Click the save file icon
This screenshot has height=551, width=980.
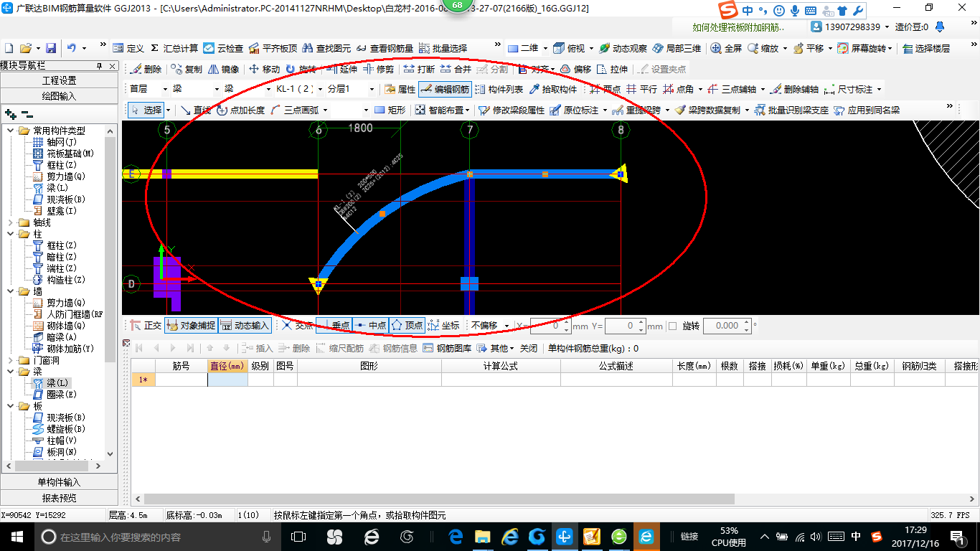click(x=51, y=48)
